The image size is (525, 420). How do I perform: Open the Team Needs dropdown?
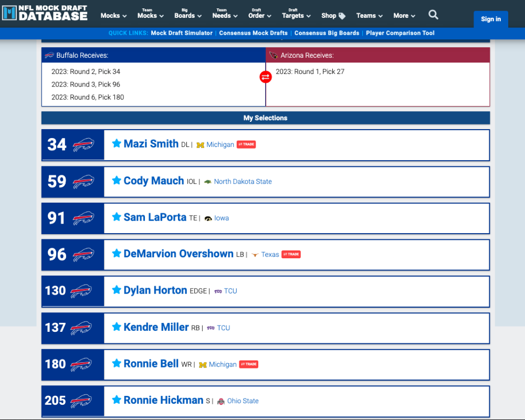[x=225, y=14]
